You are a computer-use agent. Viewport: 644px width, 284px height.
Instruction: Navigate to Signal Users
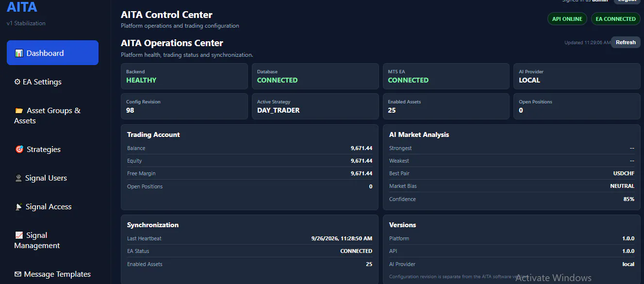52,178
